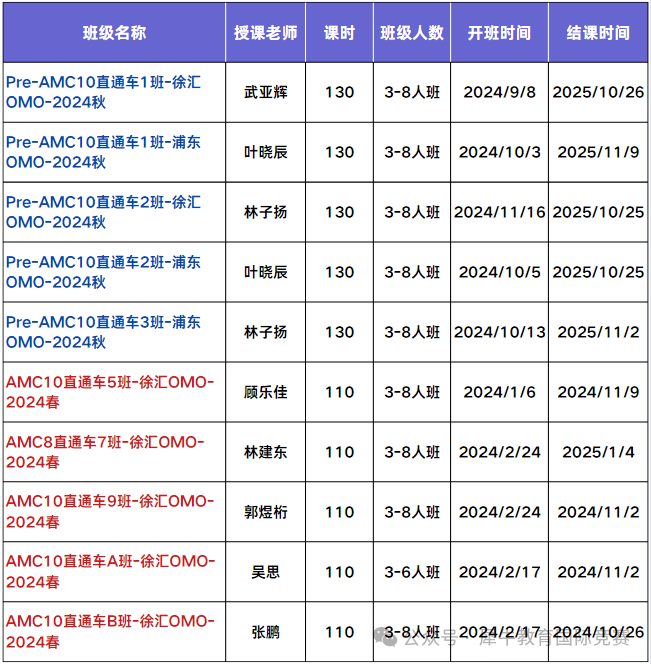This screenshot has height=664, width=651.
Task: Click end date 2025/10/26
Action: pos(598,92)
